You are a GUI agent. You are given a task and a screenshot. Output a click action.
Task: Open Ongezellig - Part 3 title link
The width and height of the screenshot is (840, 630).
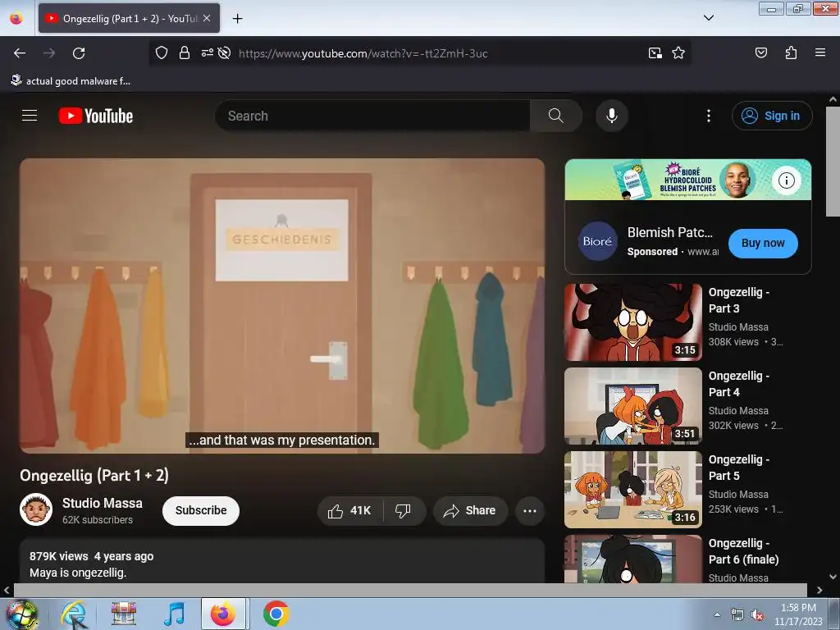(739, 300)
